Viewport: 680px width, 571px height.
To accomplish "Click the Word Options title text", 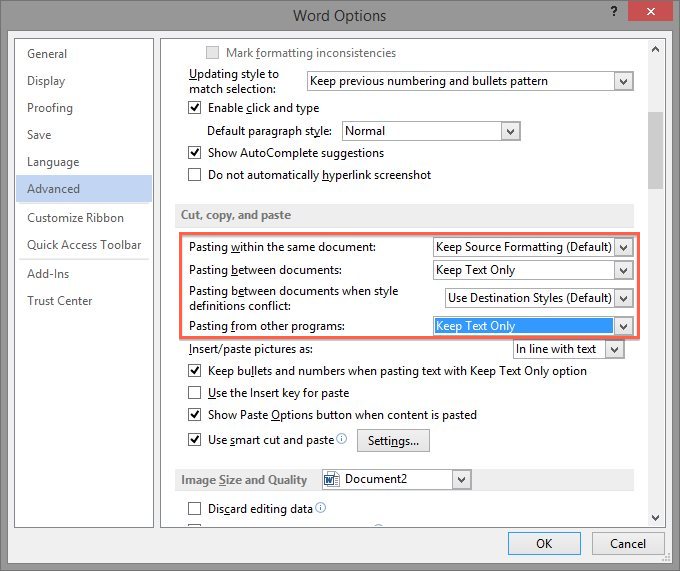I will point(339,16).
